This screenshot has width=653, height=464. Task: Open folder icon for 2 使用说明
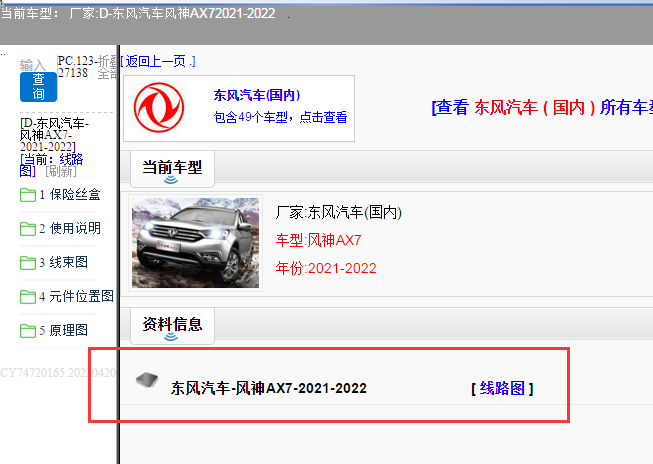click(28, 229)
